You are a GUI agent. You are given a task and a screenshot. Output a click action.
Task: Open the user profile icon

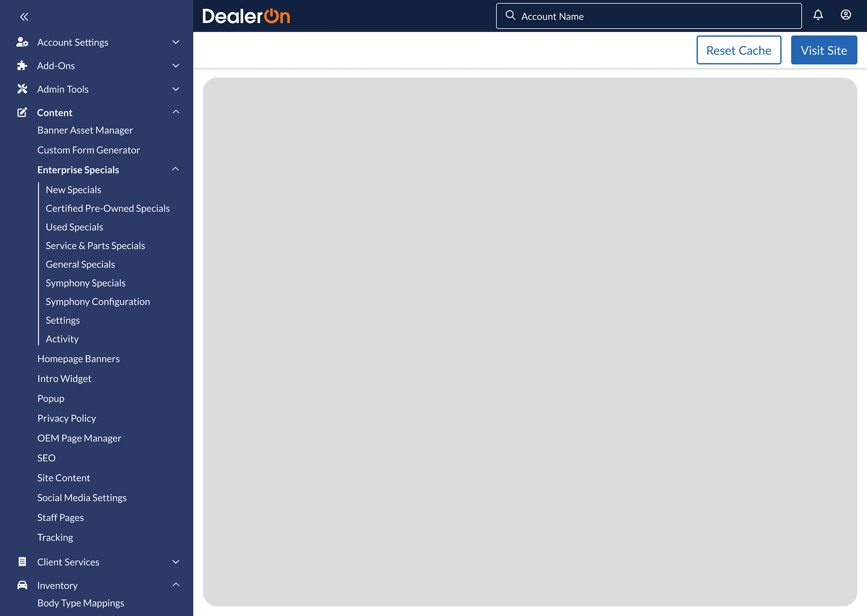click(x=846, y=15)
